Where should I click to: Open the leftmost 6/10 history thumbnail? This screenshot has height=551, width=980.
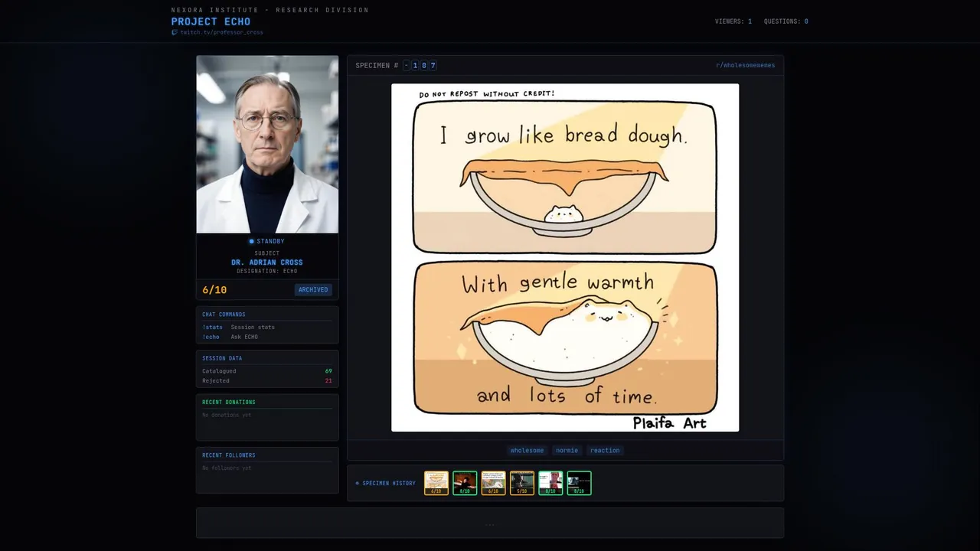436,483
